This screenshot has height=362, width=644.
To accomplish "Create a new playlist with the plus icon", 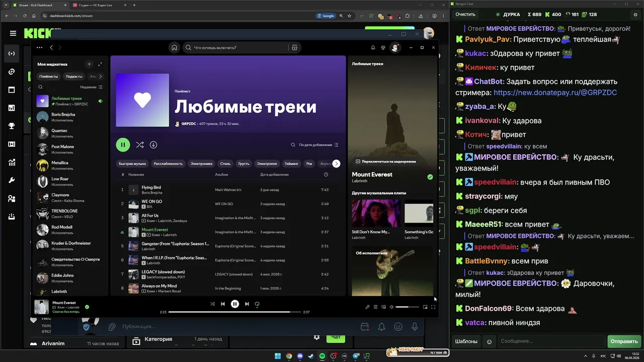I will click(89, 64).
